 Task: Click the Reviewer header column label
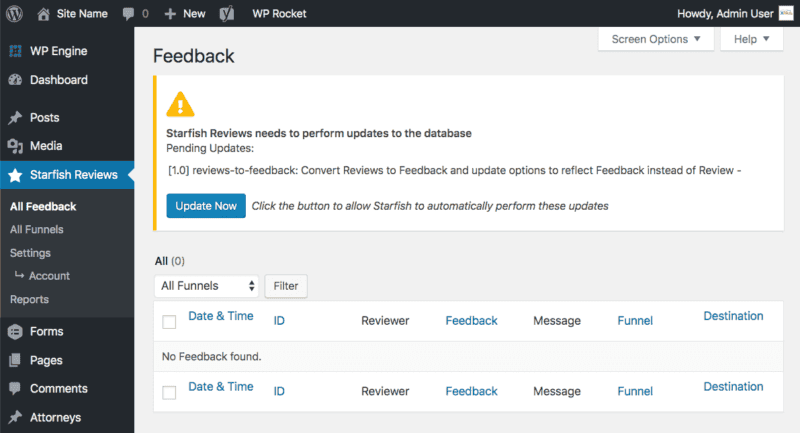(x=385, y=321)
